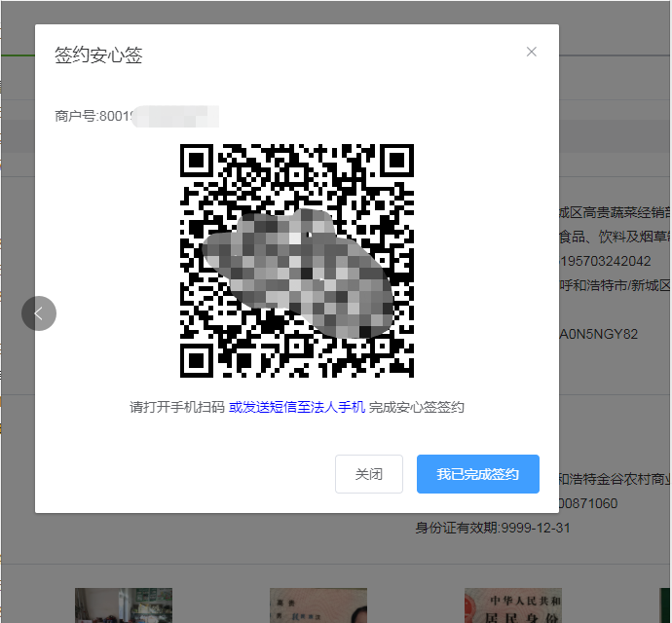Click 食品、饮料及烟草 category text
672x623 pixels.
(x=615, y=237)
